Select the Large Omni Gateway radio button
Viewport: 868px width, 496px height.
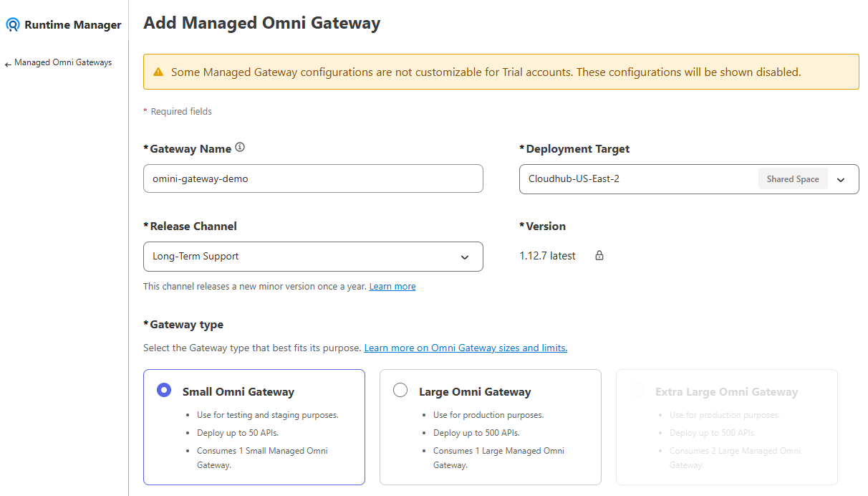[x=400, y=390]
